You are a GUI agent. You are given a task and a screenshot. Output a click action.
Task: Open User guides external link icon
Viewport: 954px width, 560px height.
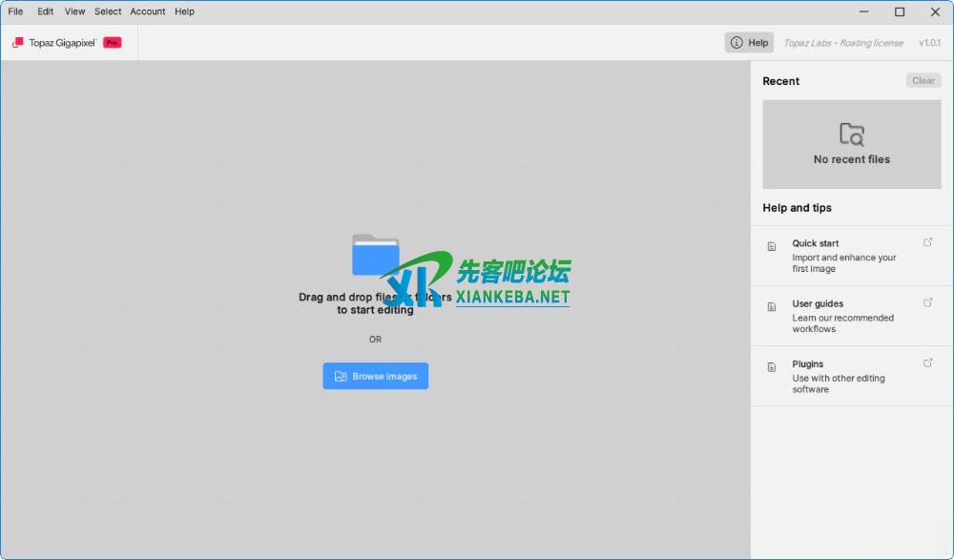click(x=928, y=302)
